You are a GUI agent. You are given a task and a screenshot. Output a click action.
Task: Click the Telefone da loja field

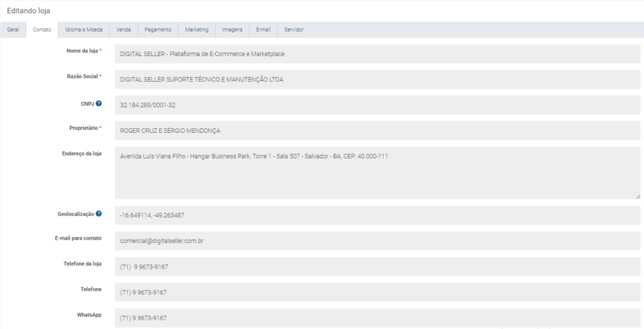[x=377, y=267]
